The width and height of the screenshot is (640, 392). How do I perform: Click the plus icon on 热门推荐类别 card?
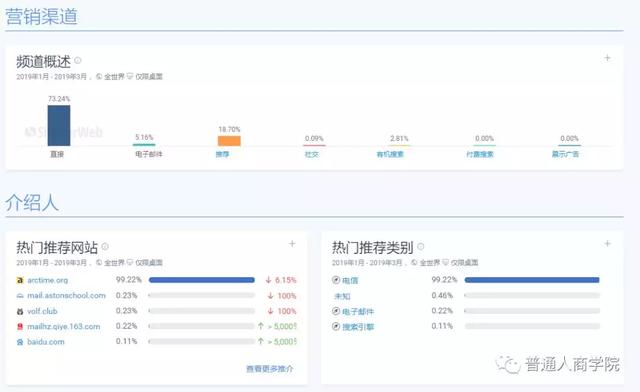607,244
